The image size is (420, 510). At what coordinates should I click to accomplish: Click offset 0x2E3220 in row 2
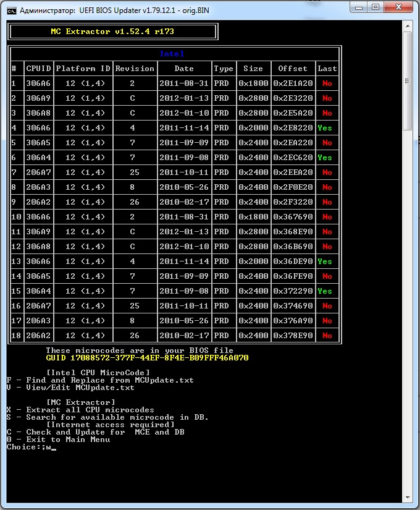coord(293,98)
